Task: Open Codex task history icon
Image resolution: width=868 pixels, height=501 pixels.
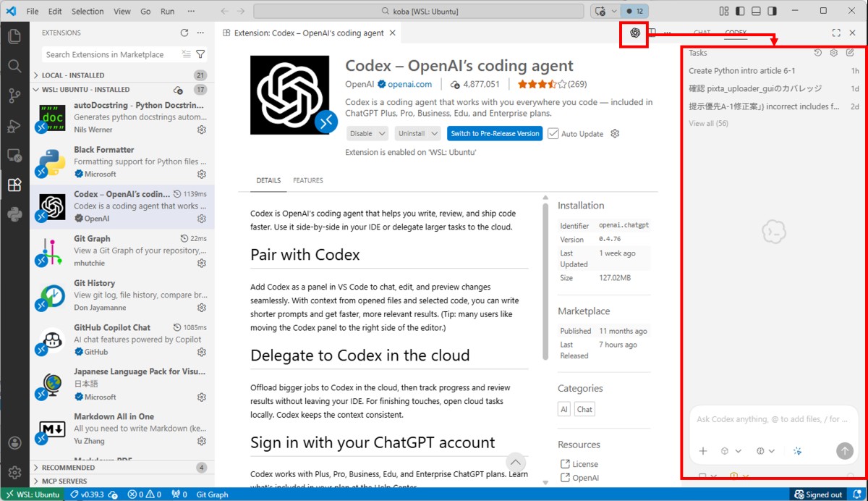Action: point(818,53)
